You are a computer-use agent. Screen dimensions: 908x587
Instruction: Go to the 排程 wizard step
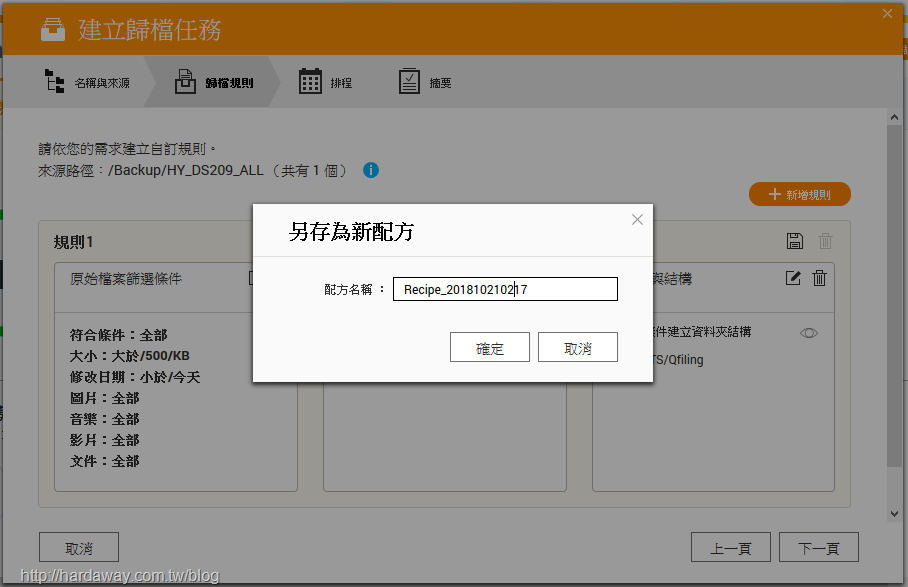click(x=325, y=82)
